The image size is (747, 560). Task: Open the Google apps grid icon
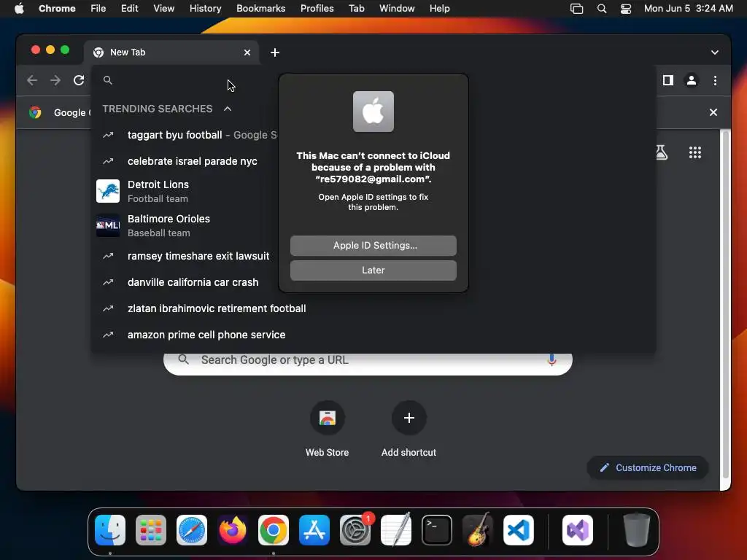[695, 152]
